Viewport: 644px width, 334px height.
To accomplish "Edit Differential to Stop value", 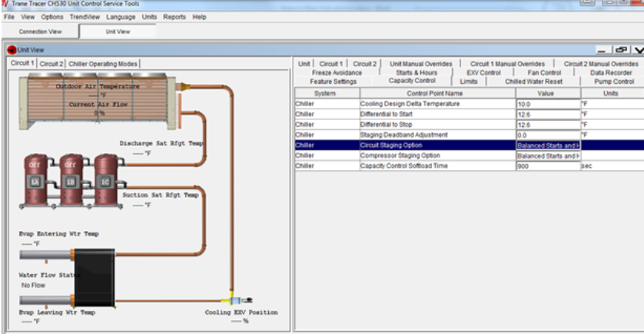I will [548, 125].
